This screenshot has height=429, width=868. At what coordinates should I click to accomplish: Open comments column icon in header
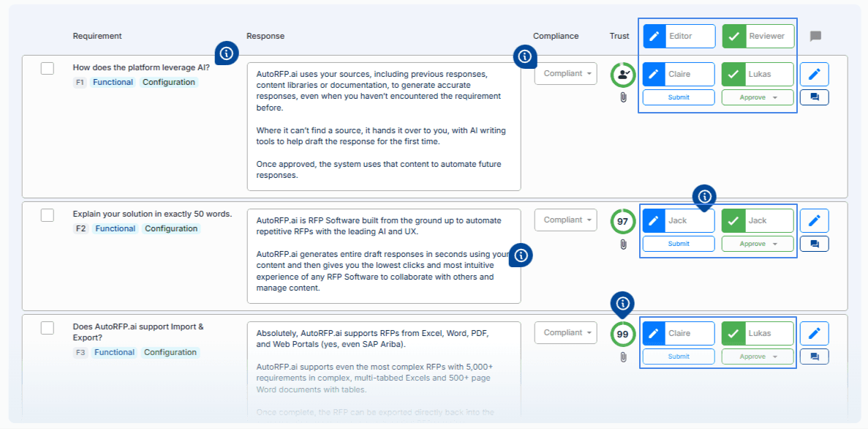815,36
